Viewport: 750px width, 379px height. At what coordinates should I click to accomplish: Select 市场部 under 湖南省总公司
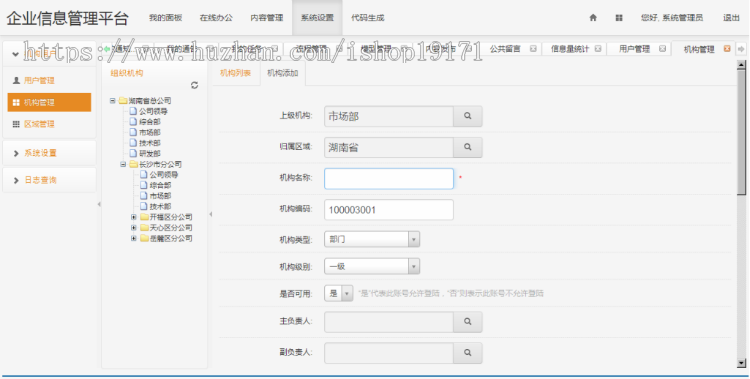click(150, 133)
